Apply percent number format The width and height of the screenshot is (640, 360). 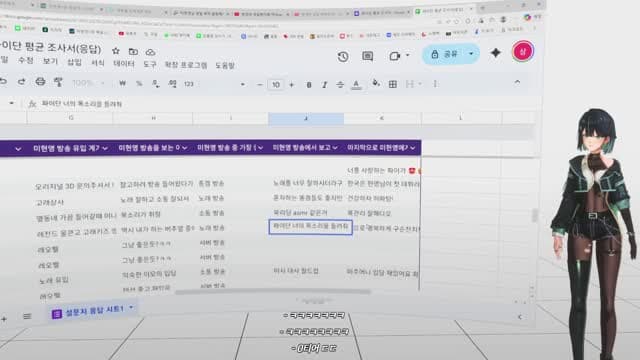[139, 83]
